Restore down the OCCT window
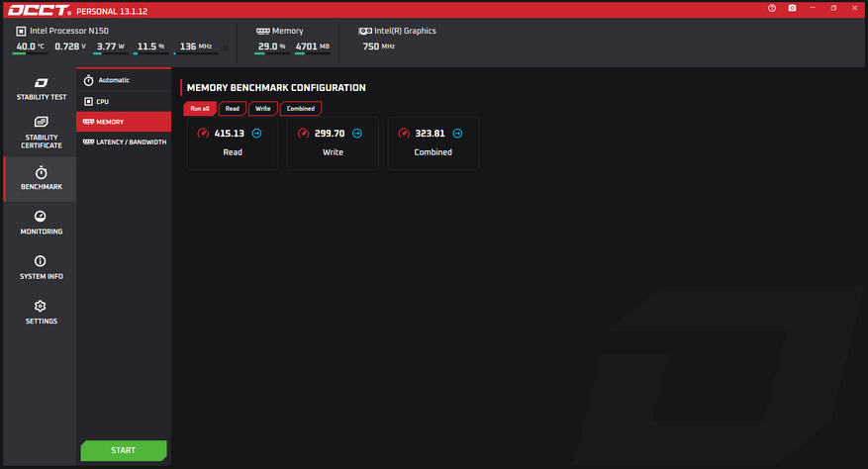 tap(833, 8)
